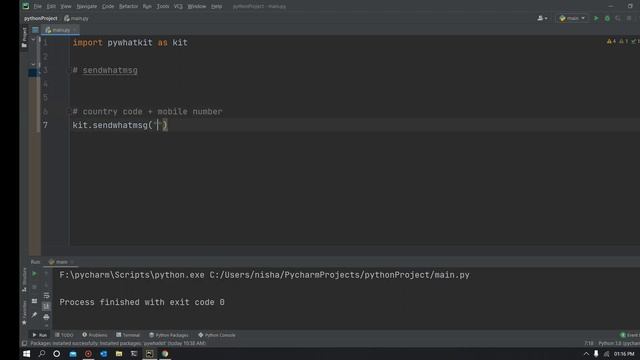Debug main with the green bug icon
This screenshot has height=360, width=640.
pos(607,18)
